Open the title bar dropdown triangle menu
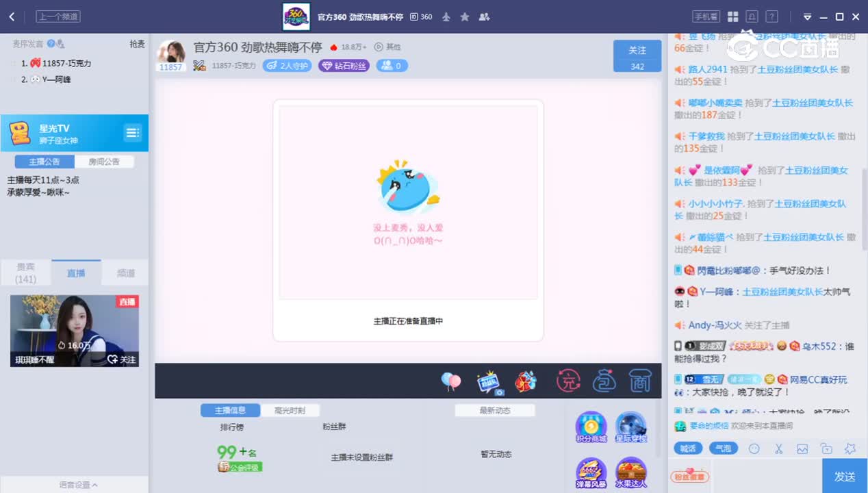This screenshot has height=493, width=868. point(807,16)
